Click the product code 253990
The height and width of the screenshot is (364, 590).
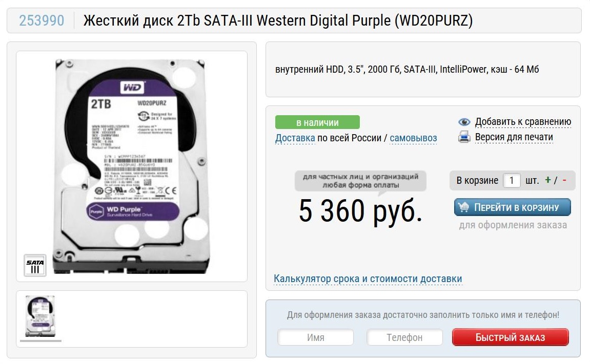click(42, 20)
